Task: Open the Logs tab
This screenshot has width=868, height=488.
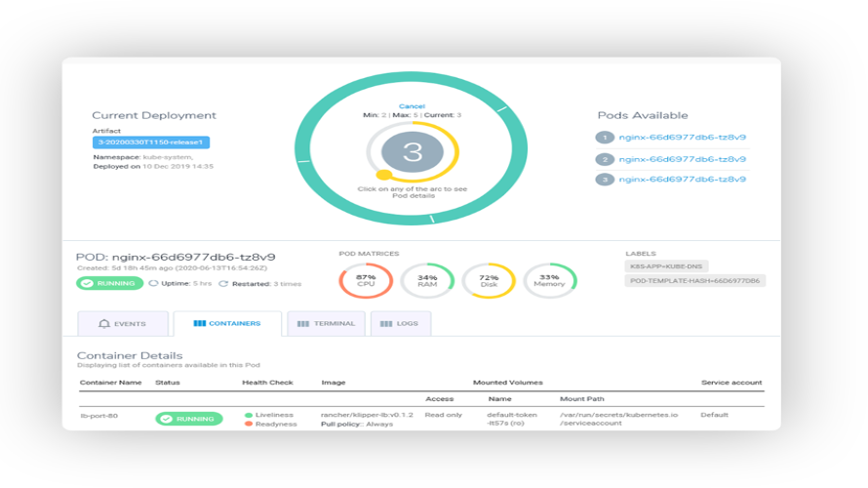Action: tap(401, 323)
